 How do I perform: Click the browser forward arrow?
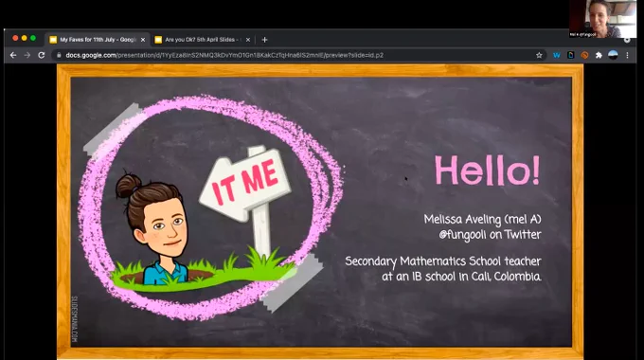27,55
